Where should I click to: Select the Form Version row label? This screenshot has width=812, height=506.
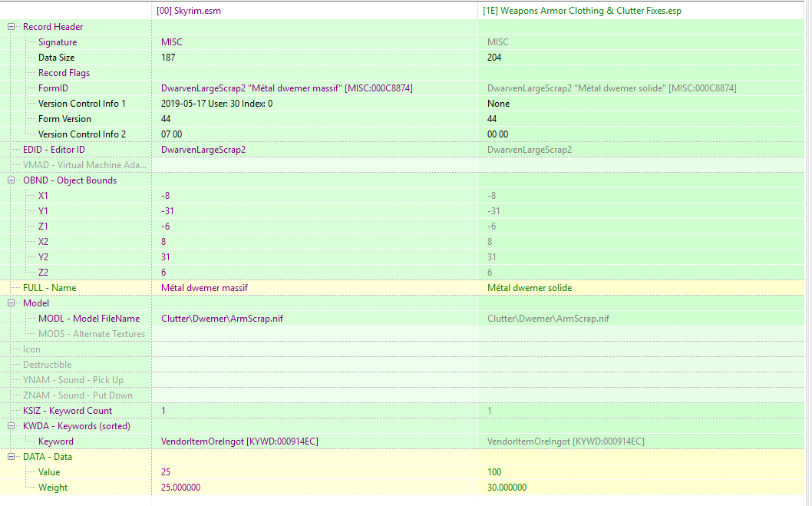[x=64, y=119]
